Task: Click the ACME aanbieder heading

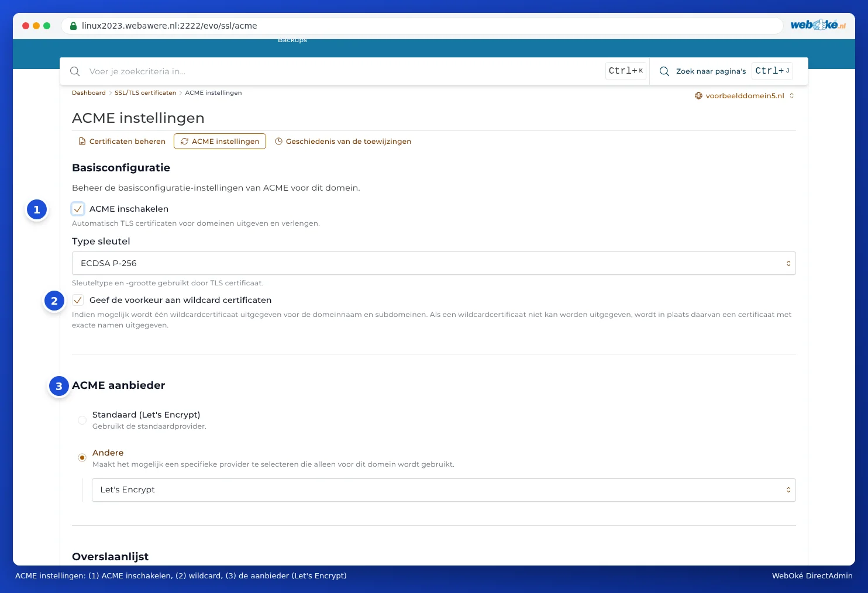Action: click(119, 385)
